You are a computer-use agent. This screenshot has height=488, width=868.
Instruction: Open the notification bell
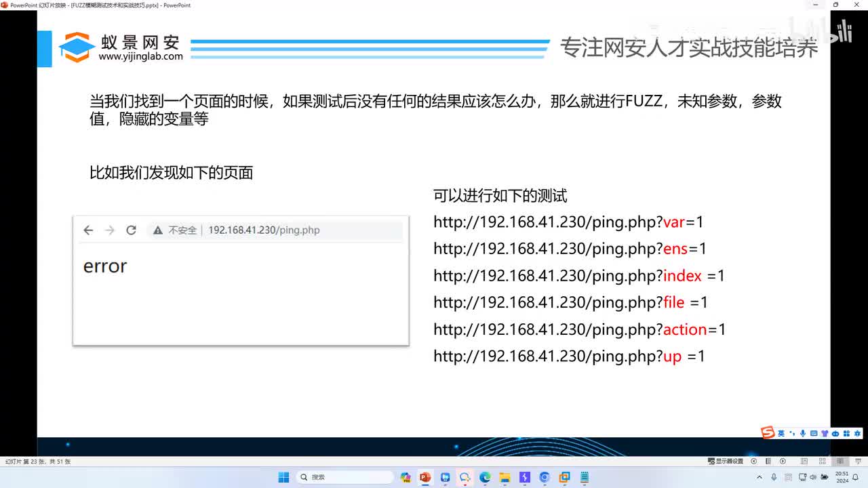point(855,477)
